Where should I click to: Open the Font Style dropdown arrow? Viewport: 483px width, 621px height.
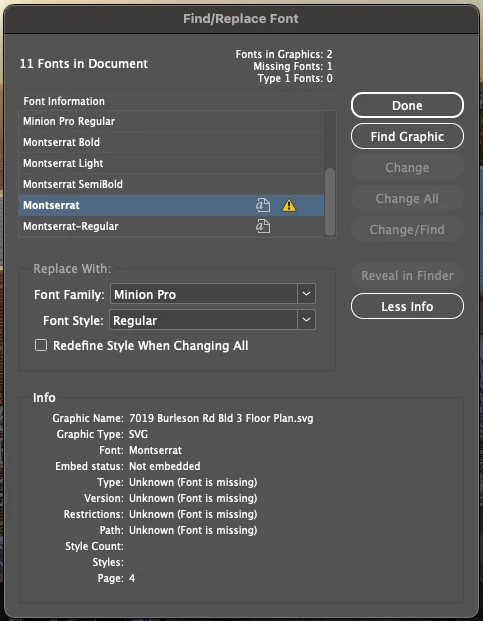306,320
